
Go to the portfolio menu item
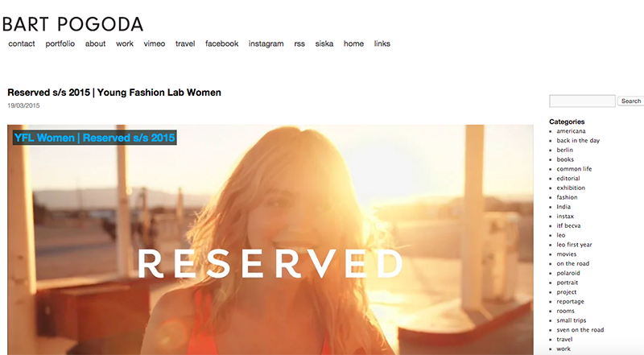60,43
